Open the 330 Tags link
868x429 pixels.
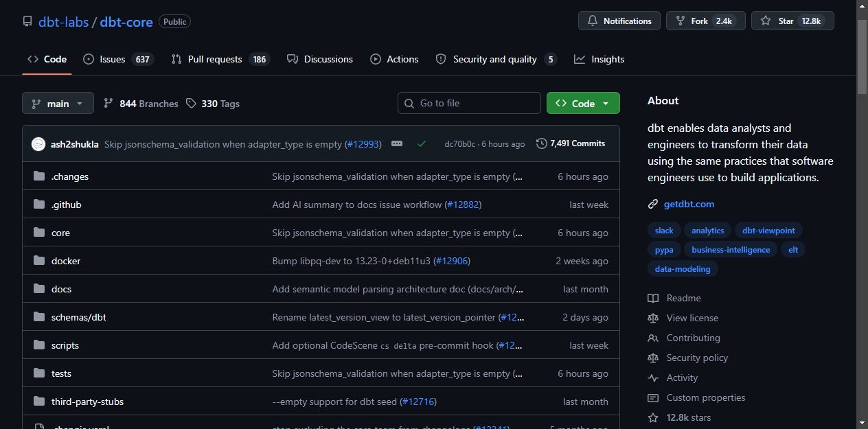click(212, 104)
